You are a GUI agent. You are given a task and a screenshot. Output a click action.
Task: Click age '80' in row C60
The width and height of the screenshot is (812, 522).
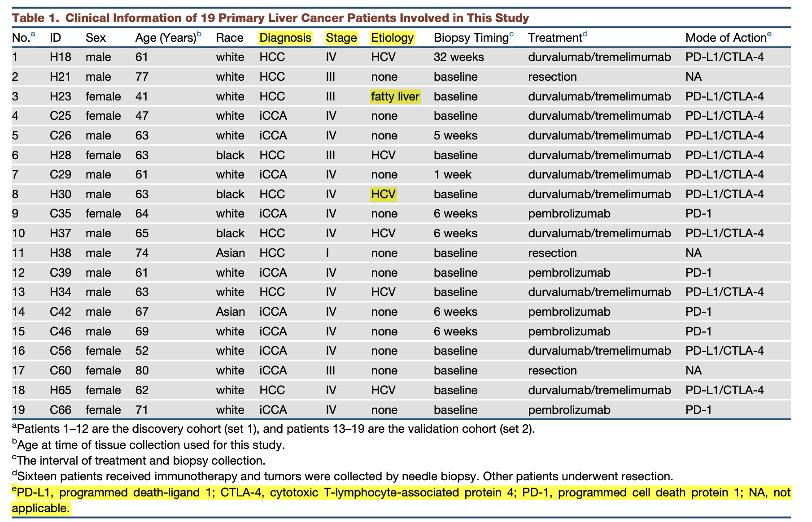coord(142,370)
